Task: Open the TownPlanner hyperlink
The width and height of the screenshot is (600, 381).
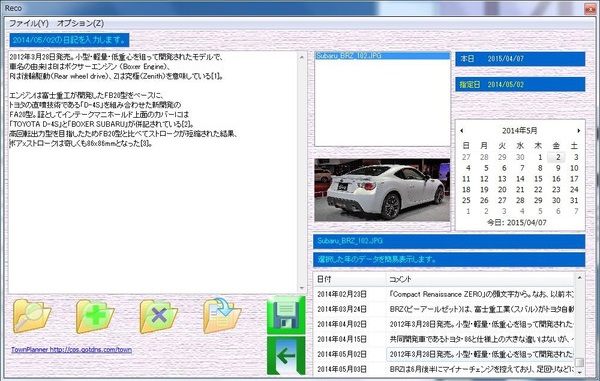Action: point(72,350)
